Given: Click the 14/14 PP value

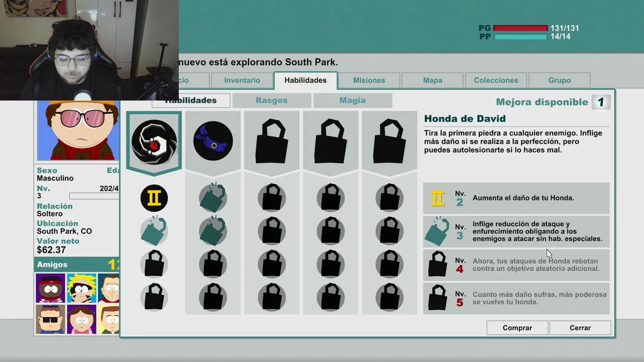Looking at the screenshot, I should pos(560,37).
